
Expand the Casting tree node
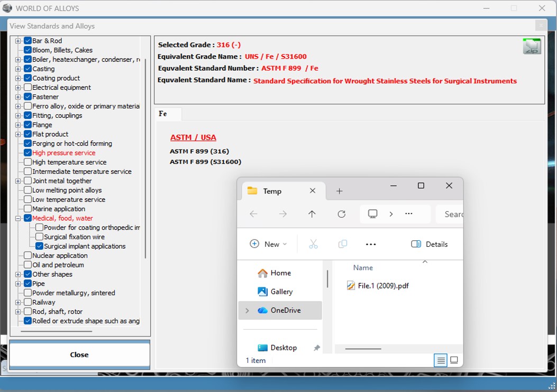point(18,69)
